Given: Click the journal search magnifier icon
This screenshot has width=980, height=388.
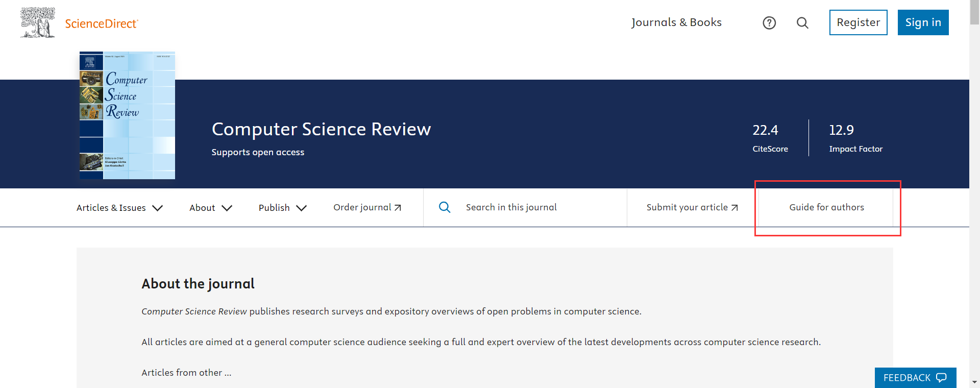Looking at the screenshot, I should point(445,207).
